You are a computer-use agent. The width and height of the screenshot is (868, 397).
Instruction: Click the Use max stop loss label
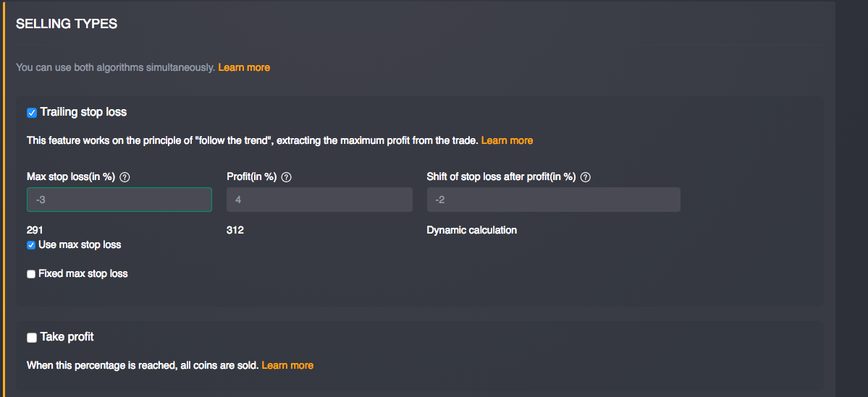pos(80,244)
